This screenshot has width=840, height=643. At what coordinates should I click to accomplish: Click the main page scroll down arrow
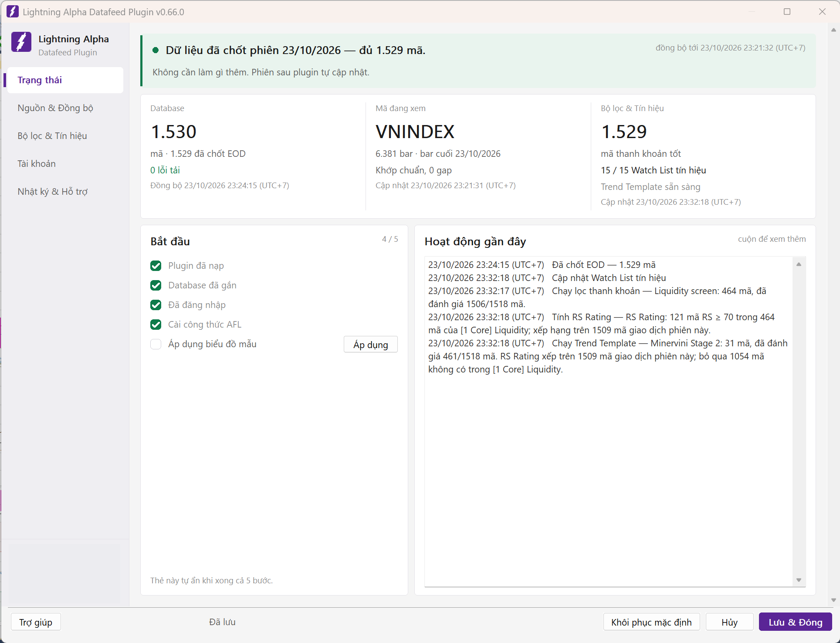click(x=833, y=600)
